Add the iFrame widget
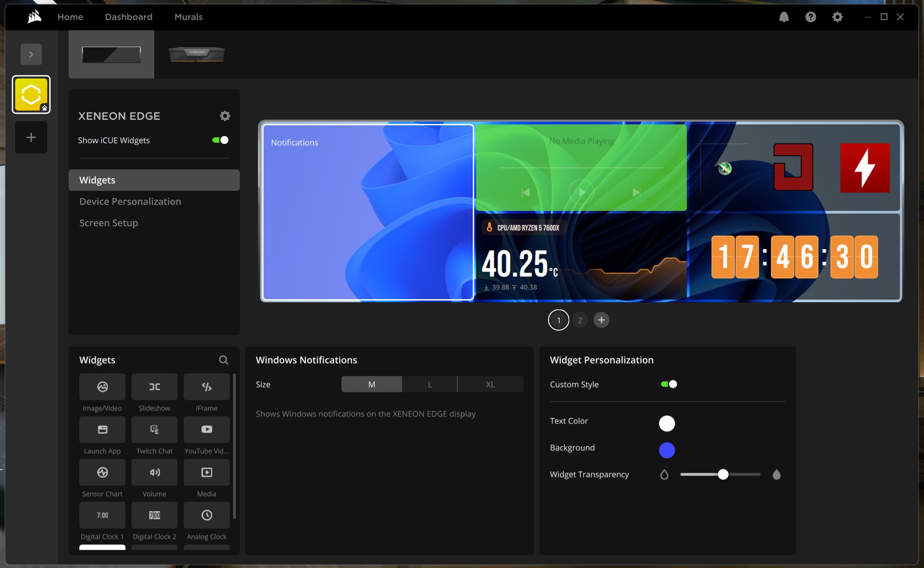The width and height of the screenshot is (924, 568). pyautogui.click(x=206, y=387)
